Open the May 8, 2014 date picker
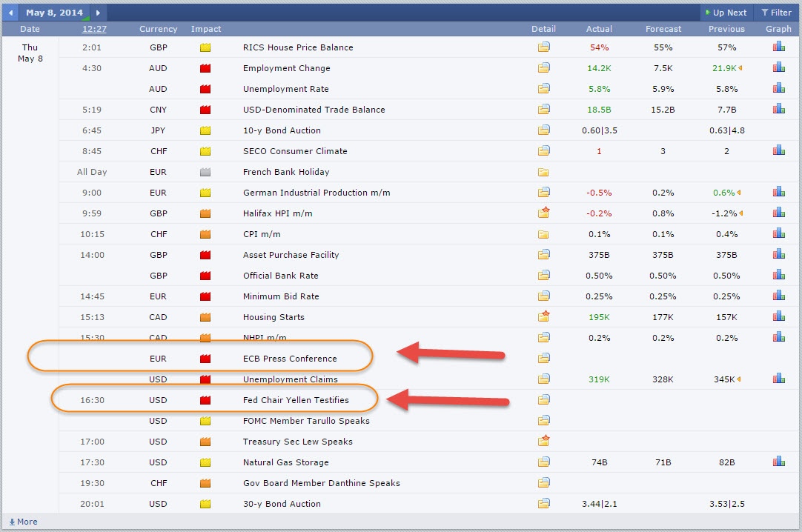Image resolution: width=802 pixels, height=532 pixels. click(54, 13)
